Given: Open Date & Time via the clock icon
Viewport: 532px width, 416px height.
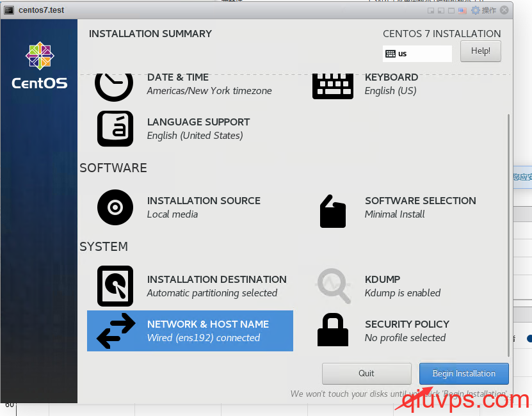Looking at the screenshot, I should [x=114, y=86].
